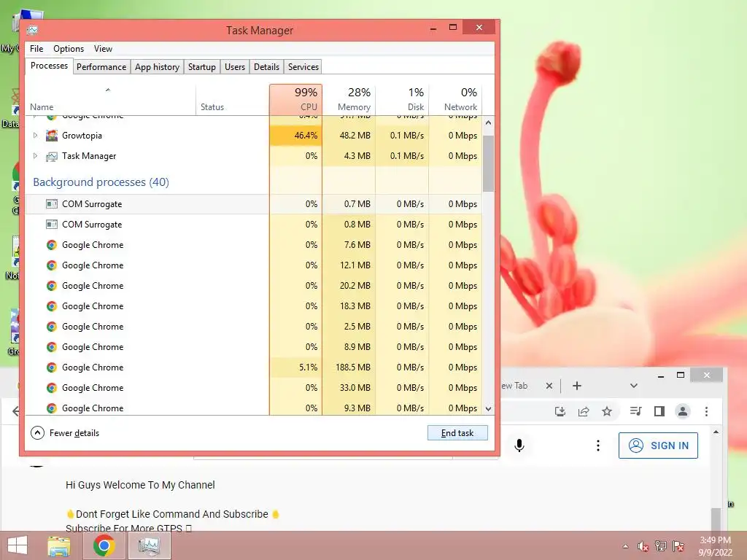The image size is (747, 560).
Task: Select the Google Chrome row using 9.3 MB
Action: pyautogui.click(x=253, y=408)
